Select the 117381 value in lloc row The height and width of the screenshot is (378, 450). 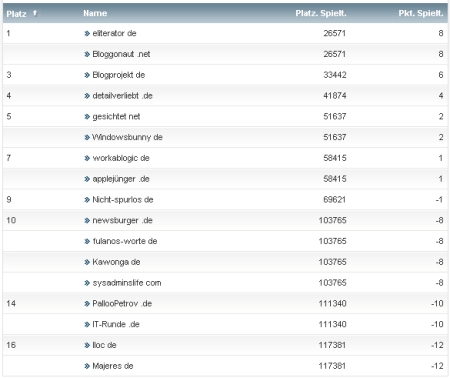coord(332,345)
